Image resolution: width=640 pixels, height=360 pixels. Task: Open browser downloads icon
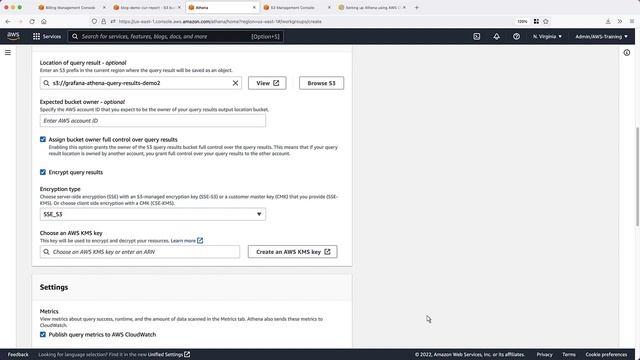[608, 21]
